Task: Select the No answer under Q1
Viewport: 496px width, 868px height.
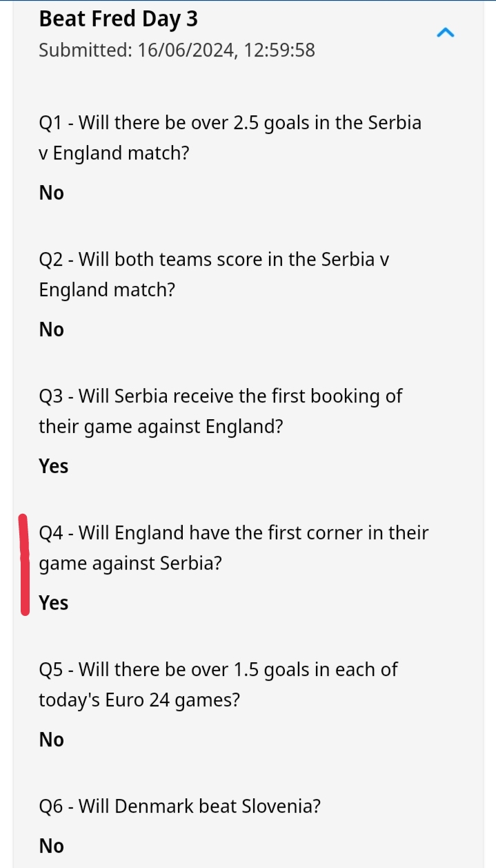Action: [x=51, y=193]
